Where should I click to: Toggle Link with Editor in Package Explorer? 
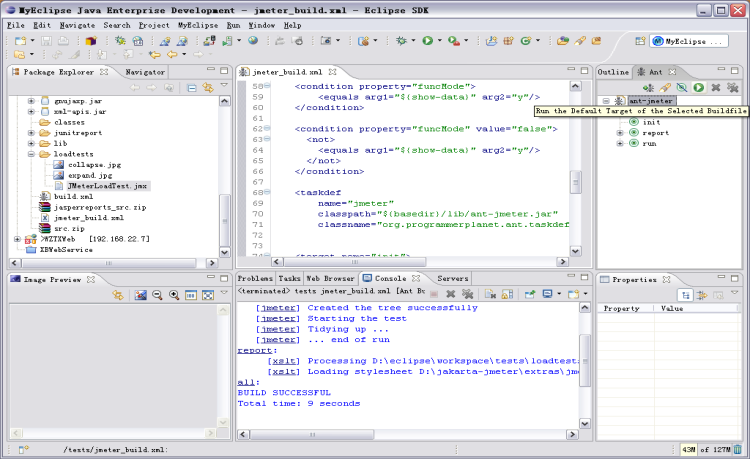point(208,88)
